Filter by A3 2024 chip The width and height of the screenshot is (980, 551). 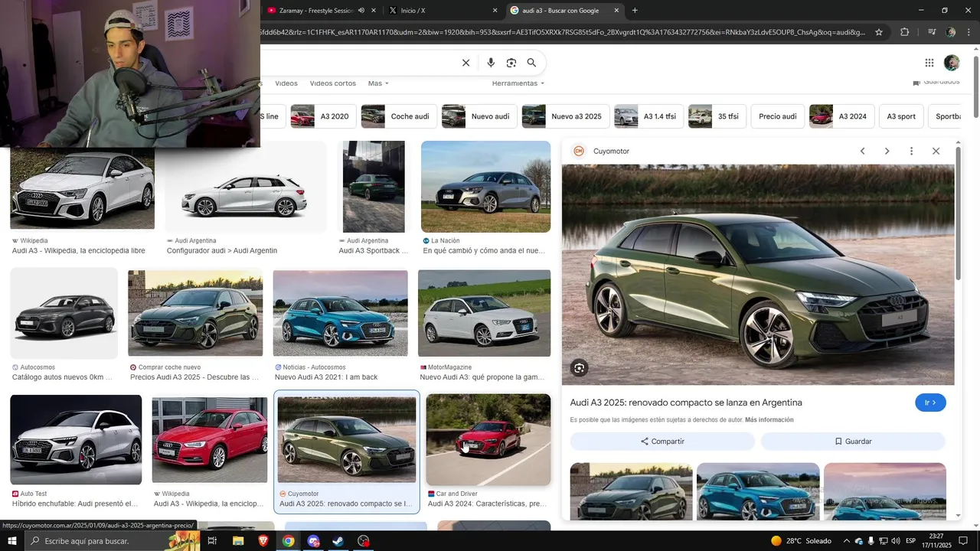841,116
